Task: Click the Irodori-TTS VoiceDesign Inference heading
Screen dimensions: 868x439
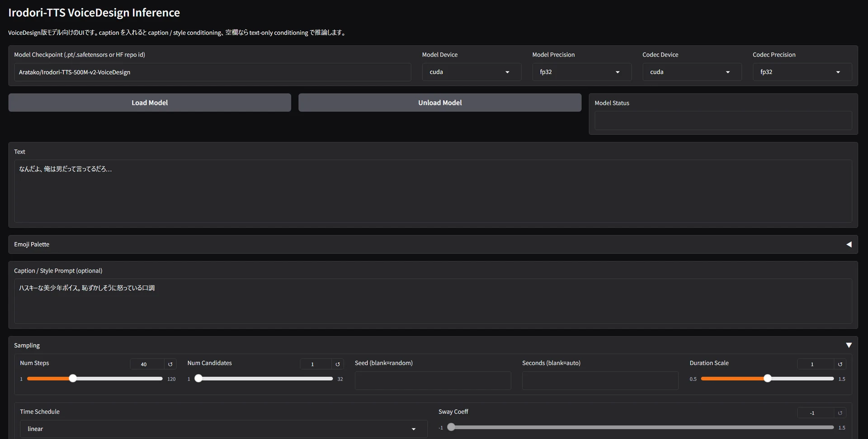Action: point(94,13)
